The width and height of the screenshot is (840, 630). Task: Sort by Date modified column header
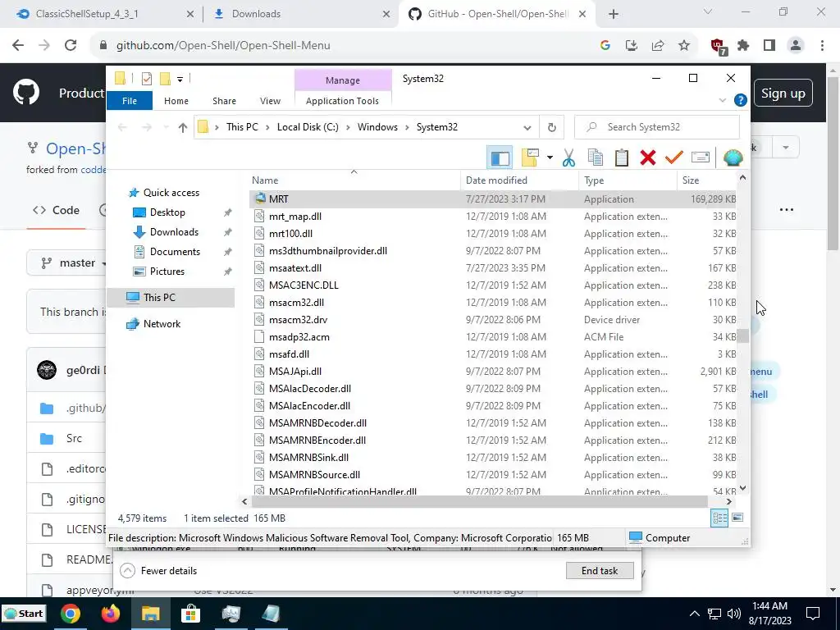519,180
